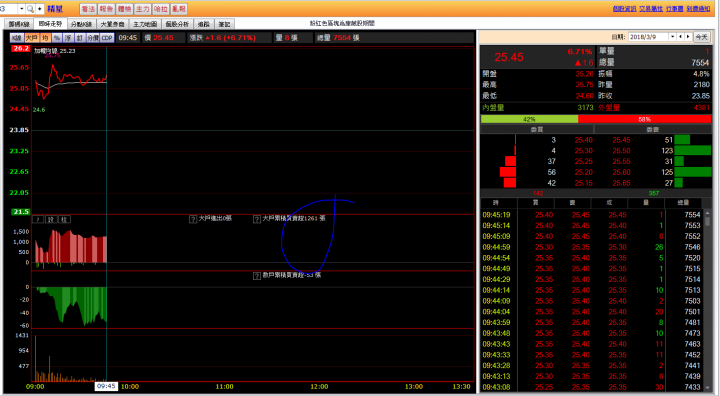This screenshot has width=720, height=396.
Task: Click the 柱 bar-style box in large-holder panel
Action: 64,220
